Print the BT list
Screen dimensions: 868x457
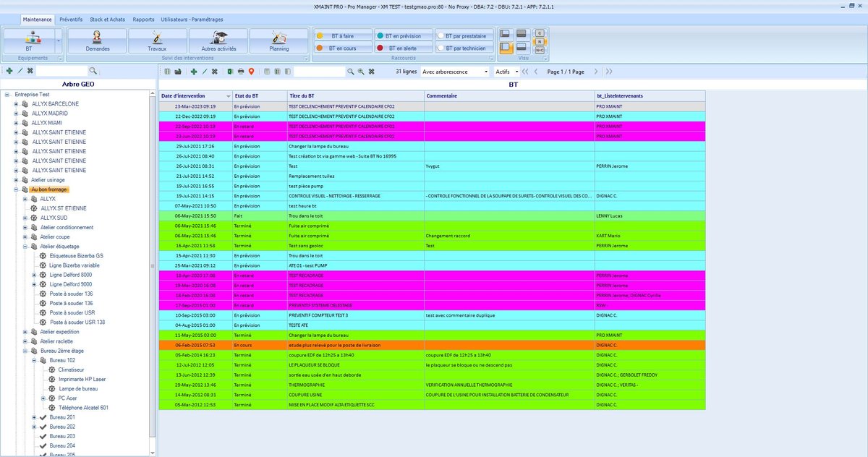pyautogui.click(x=241, y=72)
